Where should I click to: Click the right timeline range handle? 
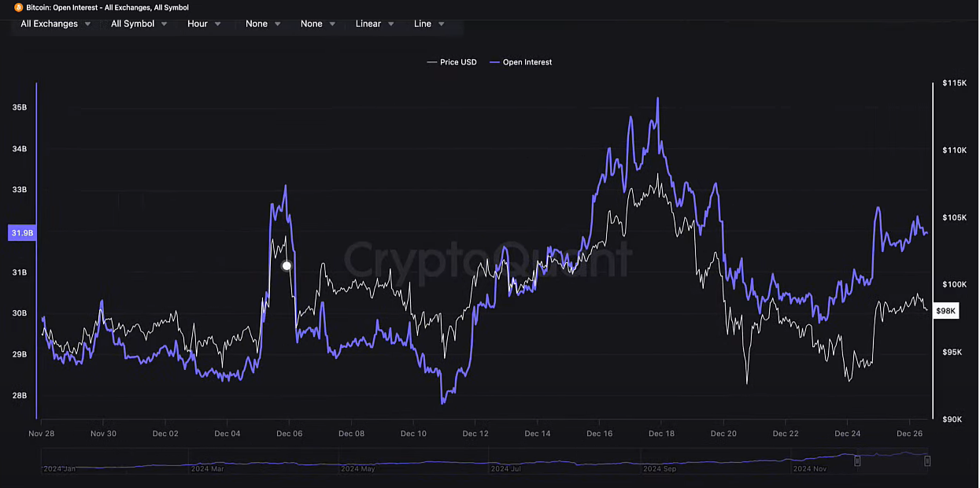(929, 461)
